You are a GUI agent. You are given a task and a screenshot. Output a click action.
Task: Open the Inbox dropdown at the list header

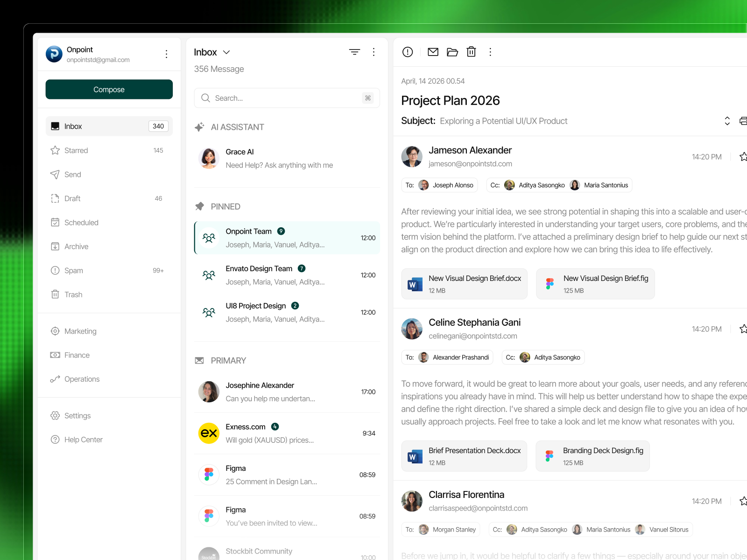click(x=227, y=52)
